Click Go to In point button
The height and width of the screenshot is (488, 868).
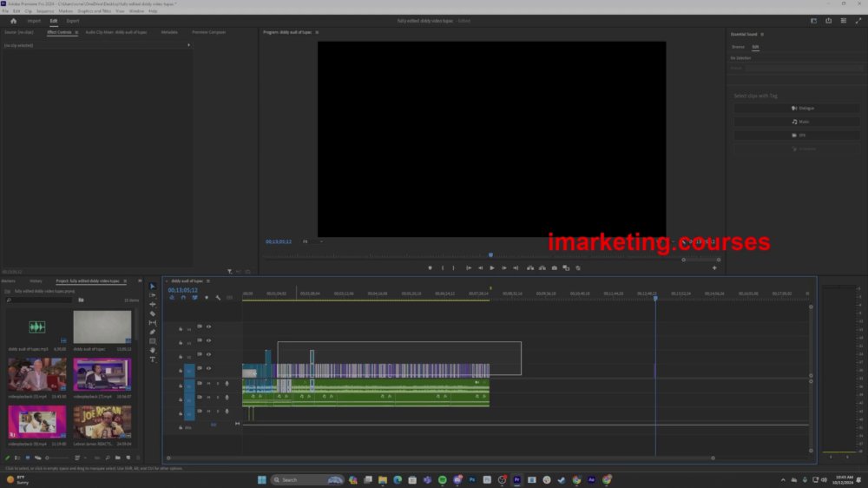(469, 268)
